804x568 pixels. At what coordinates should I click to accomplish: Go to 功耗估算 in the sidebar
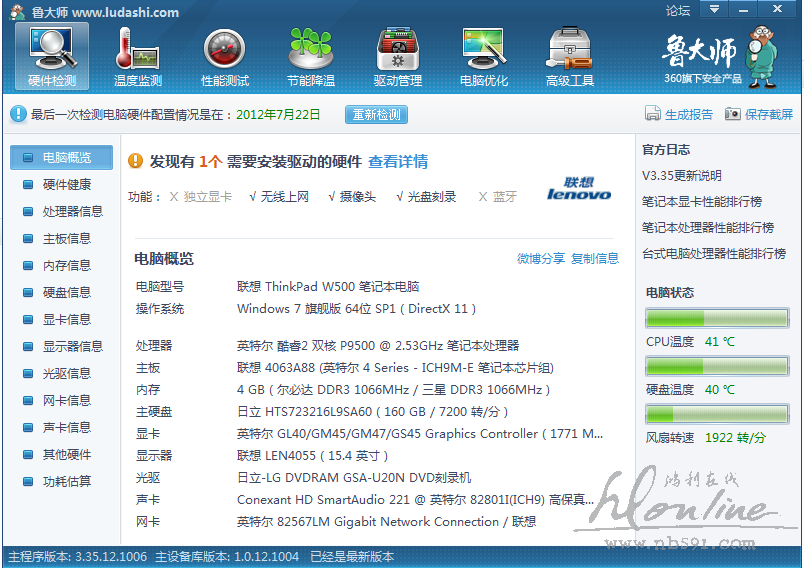click(66, 481)
